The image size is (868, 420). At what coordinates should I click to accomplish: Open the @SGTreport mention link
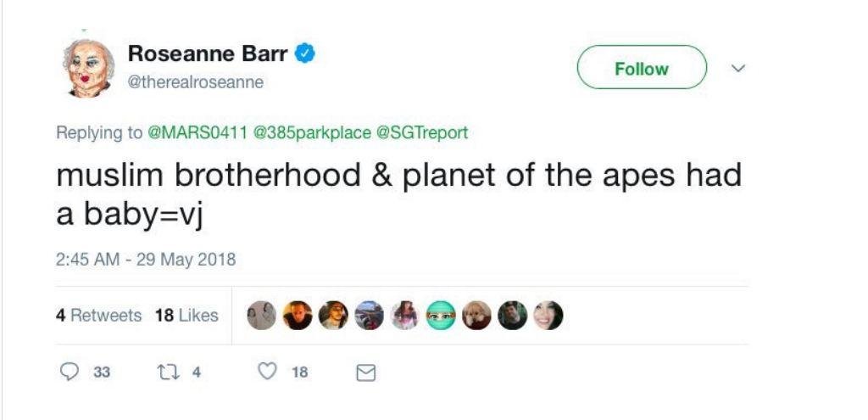[x=421, y=133]
